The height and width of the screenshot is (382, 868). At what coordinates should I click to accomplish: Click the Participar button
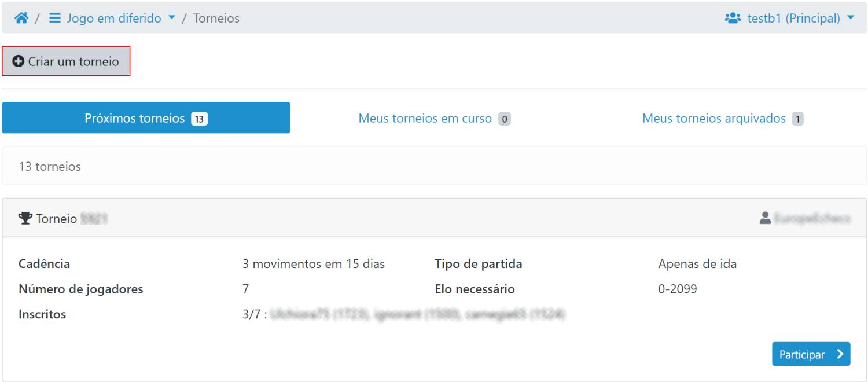(811, 354)
